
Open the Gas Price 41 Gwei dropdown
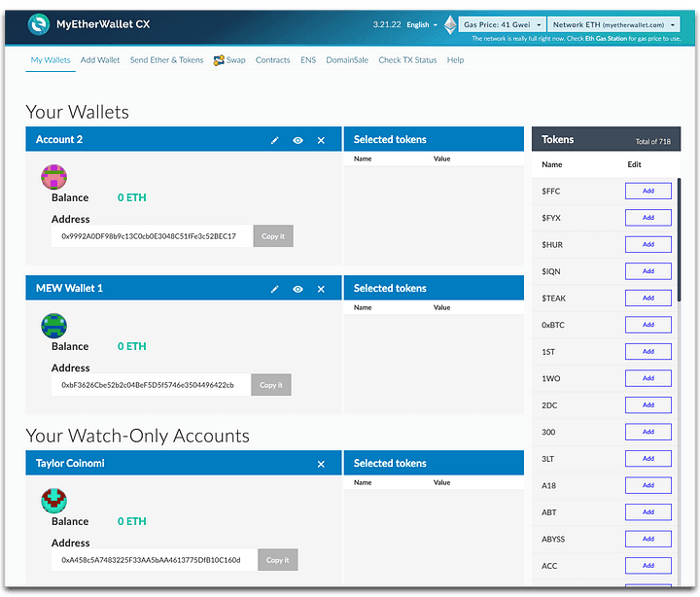click(x=503, y=24)
